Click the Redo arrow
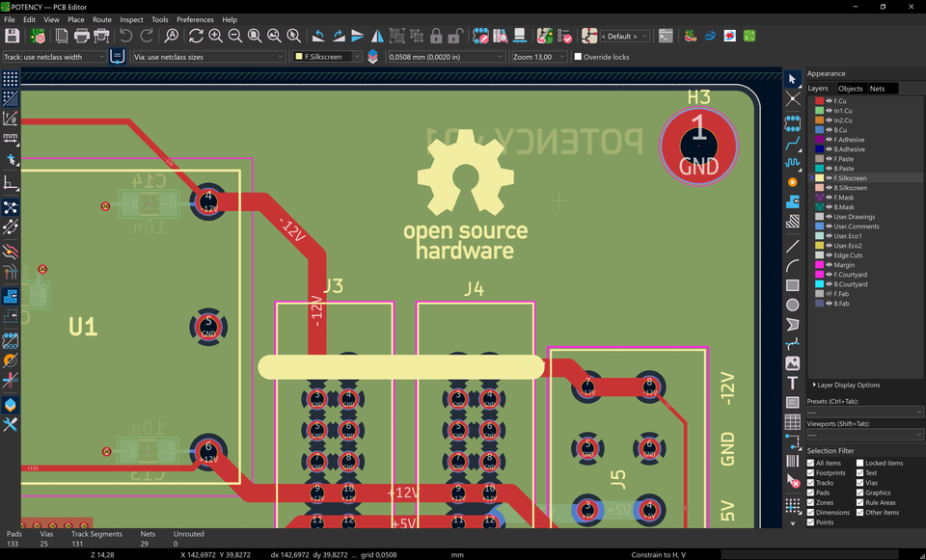Image resolution: width=926 pixels, height=560 pixels. pyautogui.click(x=146, y=36)
